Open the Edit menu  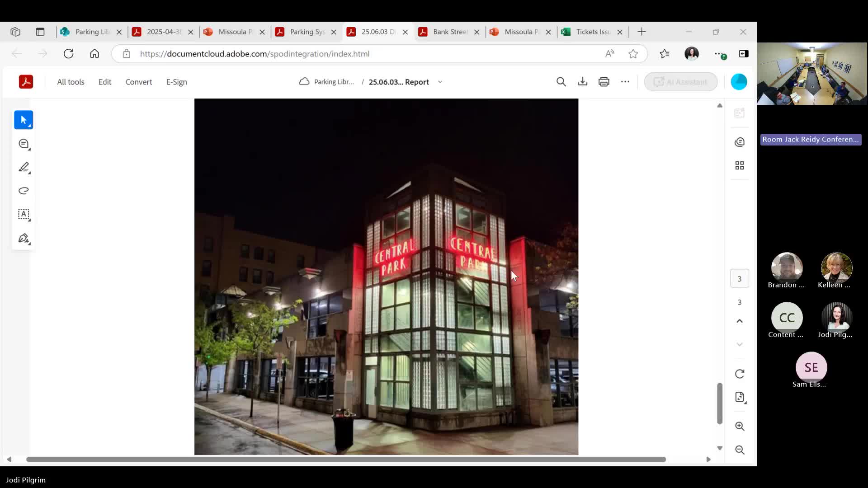pyautogui.click(x=105, y=82)
